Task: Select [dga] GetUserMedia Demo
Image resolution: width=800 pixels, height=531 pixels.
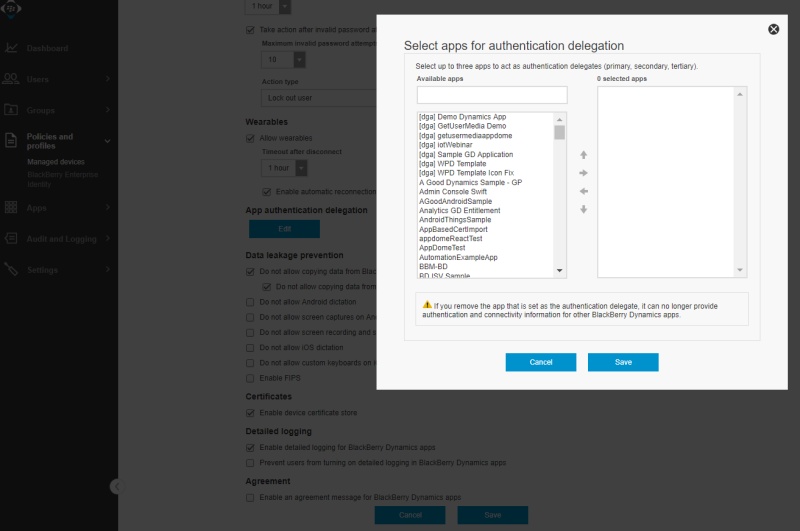Action: (x=462, y=126)
